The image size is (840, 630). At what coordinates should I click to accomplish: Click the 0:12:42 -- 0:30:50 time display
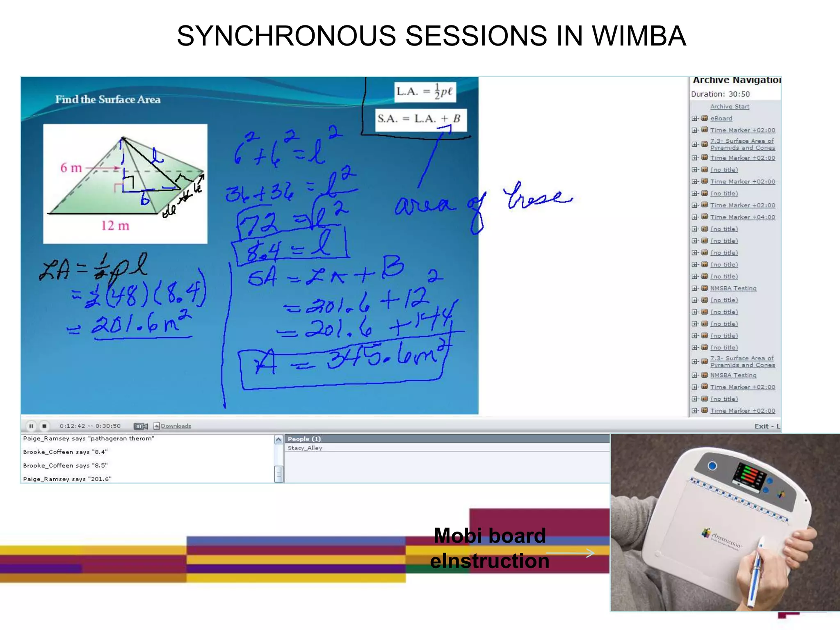click(x=90, y=426)
